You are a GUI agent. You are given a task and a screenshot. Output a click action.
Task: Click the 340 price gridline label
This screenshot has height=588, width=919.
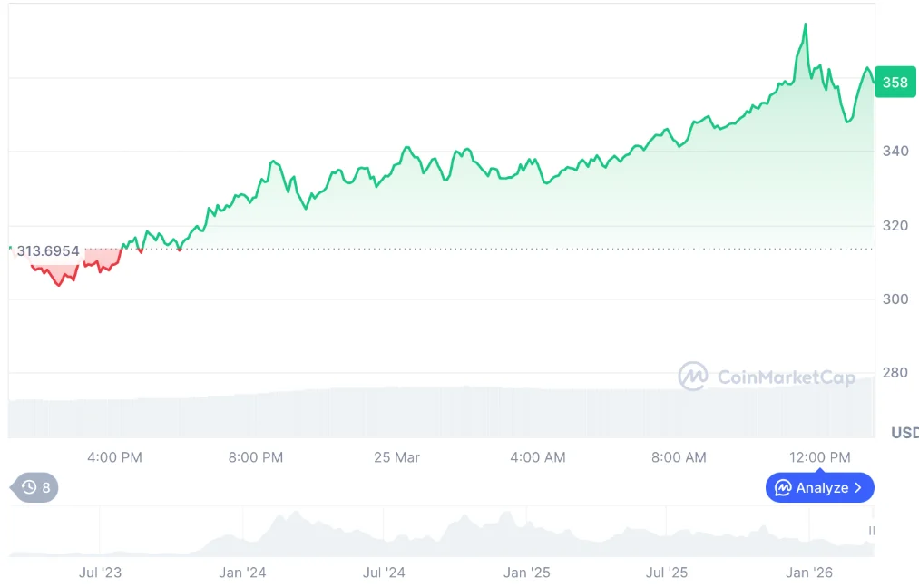(896, 152)
